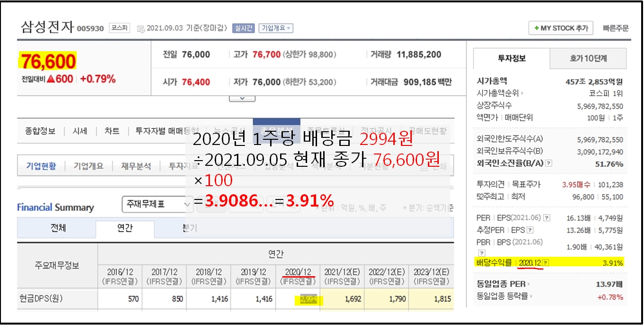Click the 동일업종 등락률 link
Image resolution: width=644 pixels, height=325 pixels.
502,297
